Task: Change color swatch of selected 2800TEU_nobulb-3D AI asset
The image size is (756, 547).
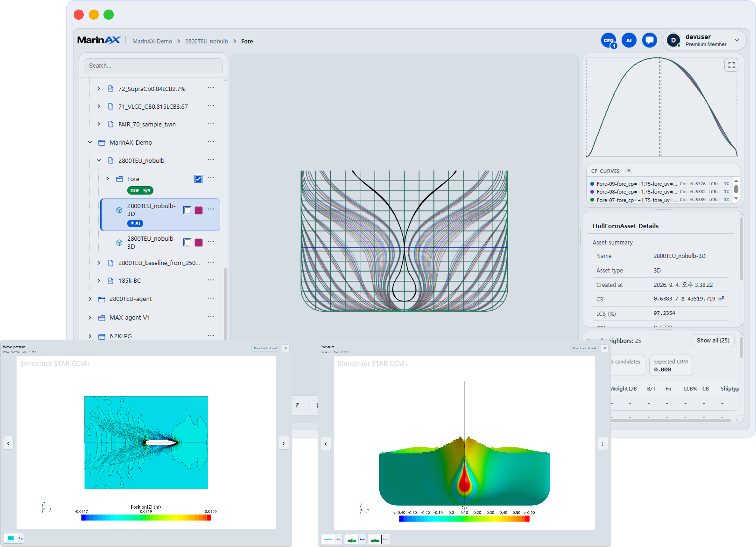Action: click(199, 210)
